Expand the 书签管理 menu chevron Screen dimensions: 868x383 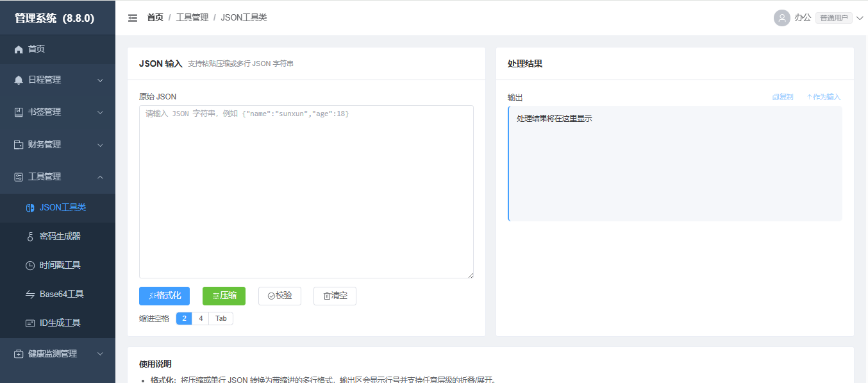(100, 112)
